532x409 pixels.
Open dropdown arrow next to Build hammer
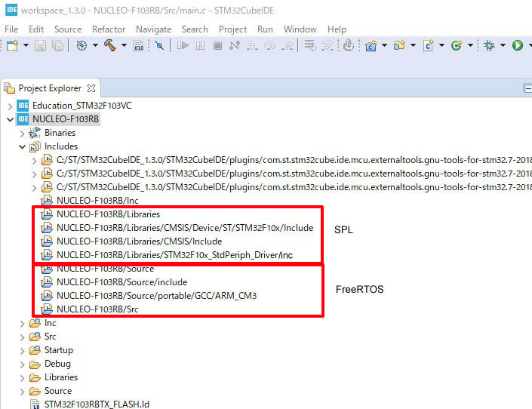tap(123, 46)
